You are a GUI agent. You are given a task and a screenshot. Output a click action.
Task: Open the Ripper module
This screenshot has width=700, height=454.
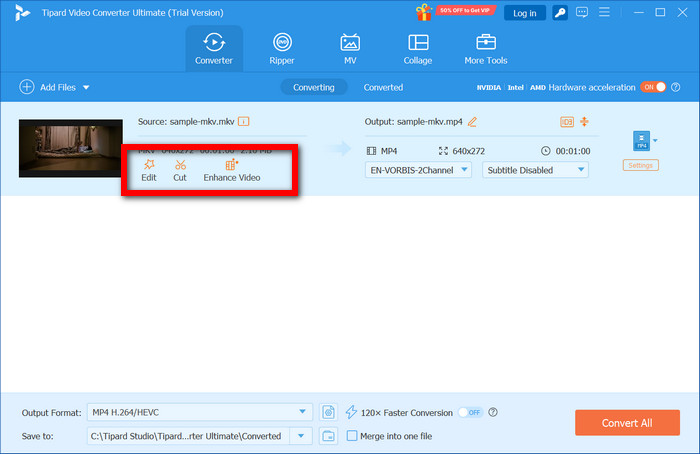click(x=282, y=49)
